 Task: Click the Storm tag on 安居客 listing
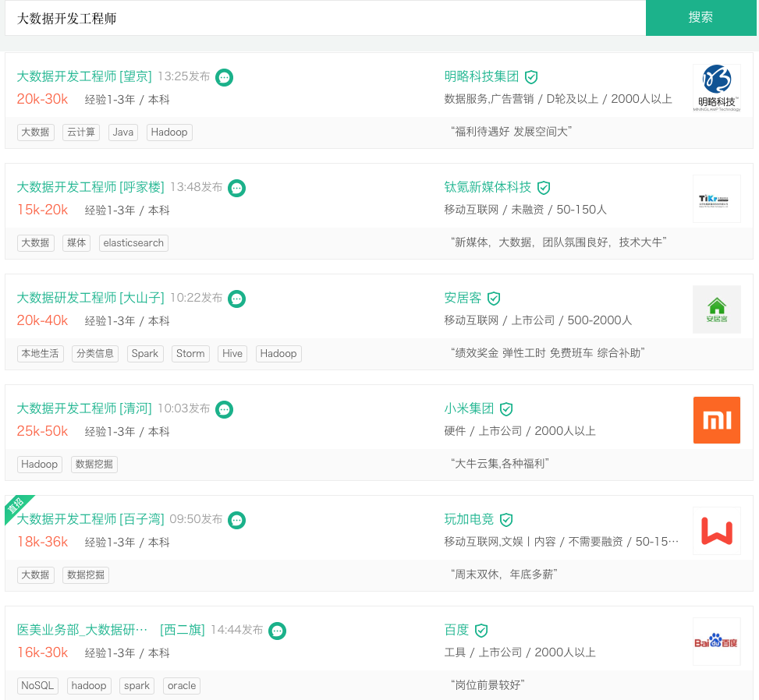pyautogui.click(x=190, y=354)
